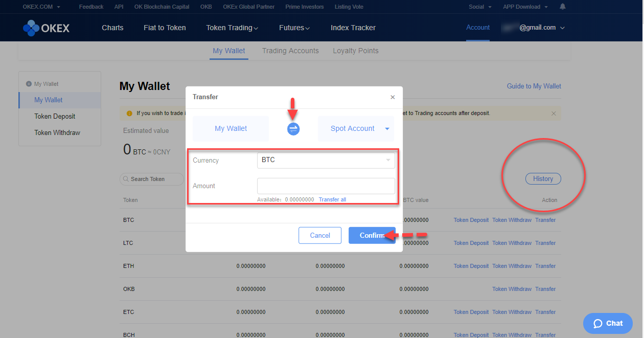Visit OK Blockchain Capital link
Image resolution: width=644 pixels, height=338 pixels.
tap(162, 7)
